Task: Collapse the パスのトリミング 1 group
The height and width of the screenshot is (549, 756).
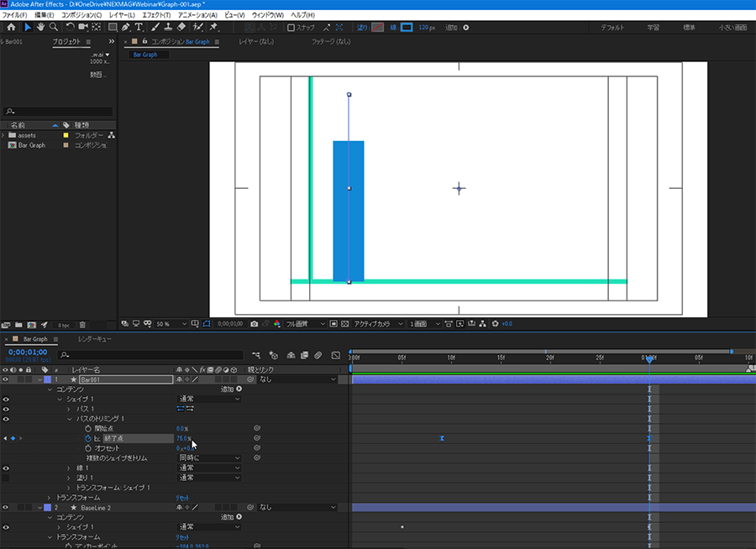Action: click(x=69, y=418)
